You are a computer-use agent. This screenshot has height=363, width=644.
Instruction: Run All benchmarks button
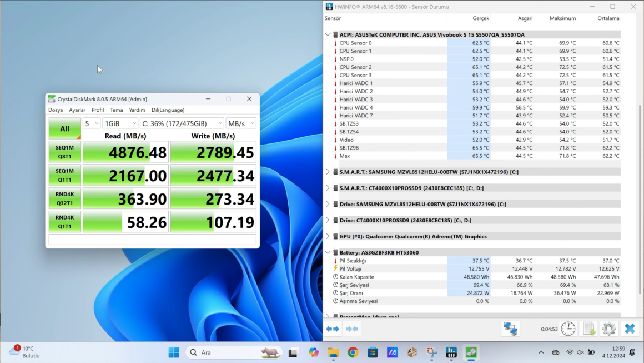(64, 128)
